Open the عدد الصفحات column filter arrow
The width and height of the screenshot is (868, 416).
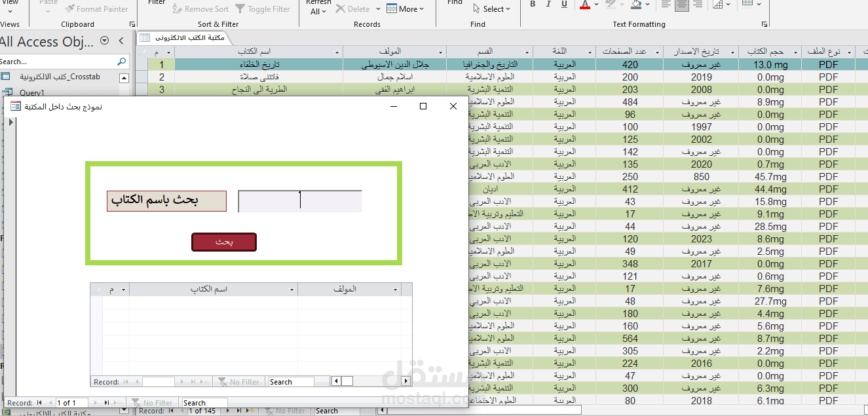pos(657,52)
